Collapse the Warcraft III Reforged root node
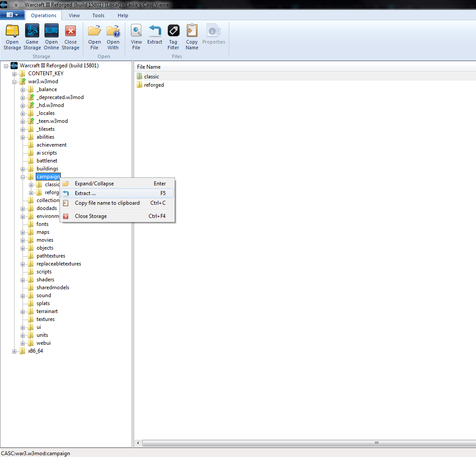The height and width of the screenshot is (457, 476). tap(6, 66)
